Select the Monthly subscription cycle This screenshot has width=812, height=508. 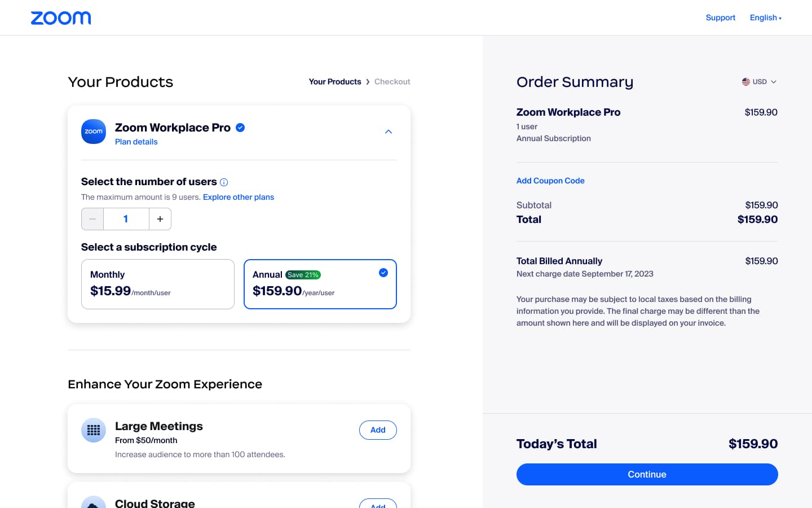(x=158, y=284)
